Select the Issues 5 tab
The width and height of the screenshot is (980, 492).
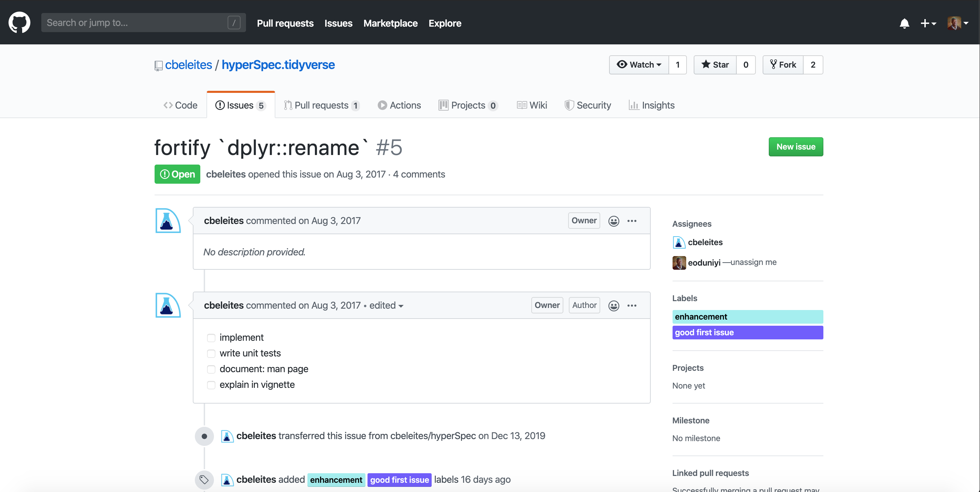point(241,105)
